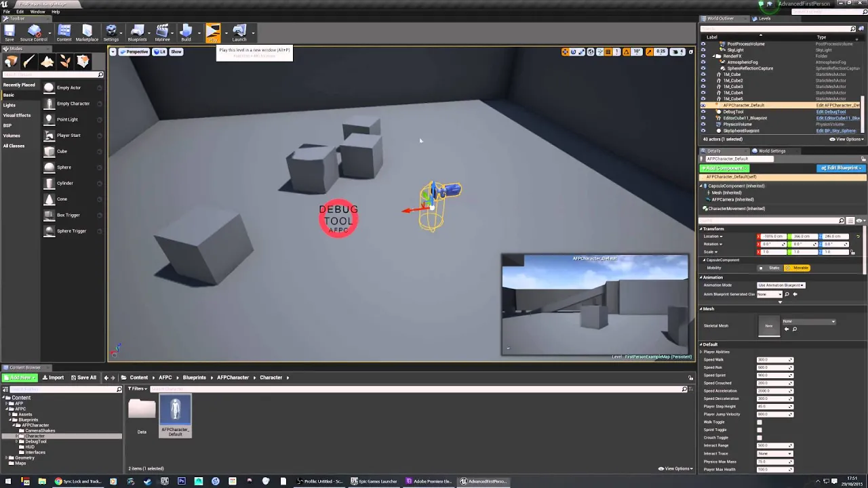Hide DebugTool actor via eye icon
This screenshot has height=488, width=868.
click(703, 112)
